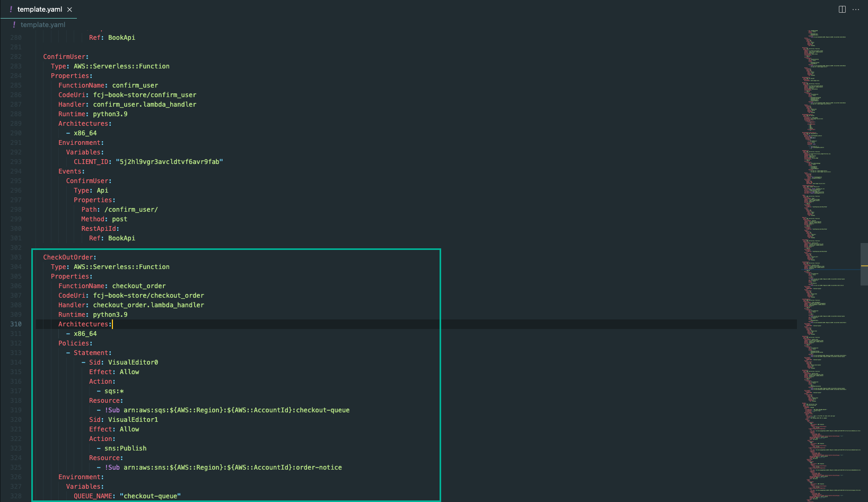The image size is (868, 502).
Task: Click '- sns:Publish' action entry
Action: click(x=121, y=448)
